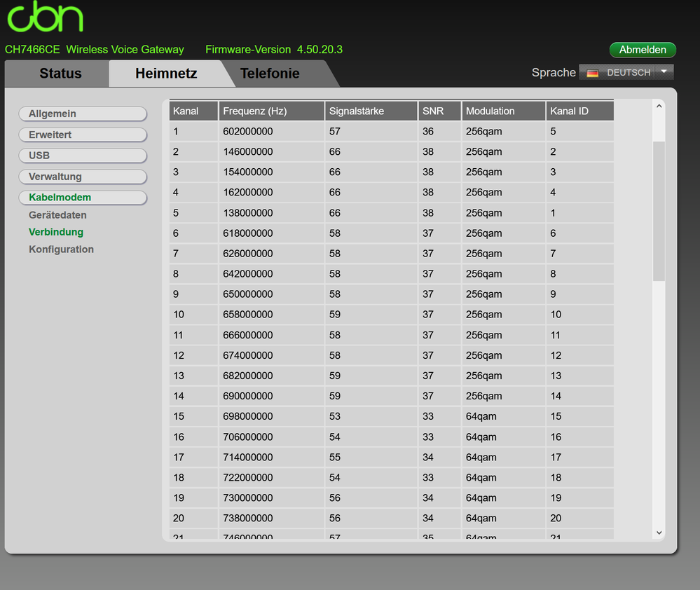Click the Modulation column header
The image size is (700, 590).
(x=504, y=111)
